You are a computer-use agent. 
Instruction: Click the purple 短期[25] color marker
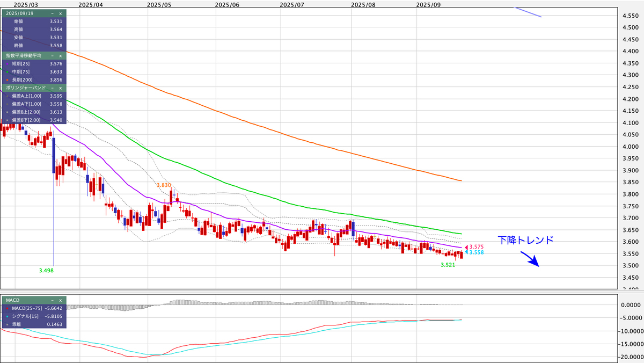tap(6, 63)
